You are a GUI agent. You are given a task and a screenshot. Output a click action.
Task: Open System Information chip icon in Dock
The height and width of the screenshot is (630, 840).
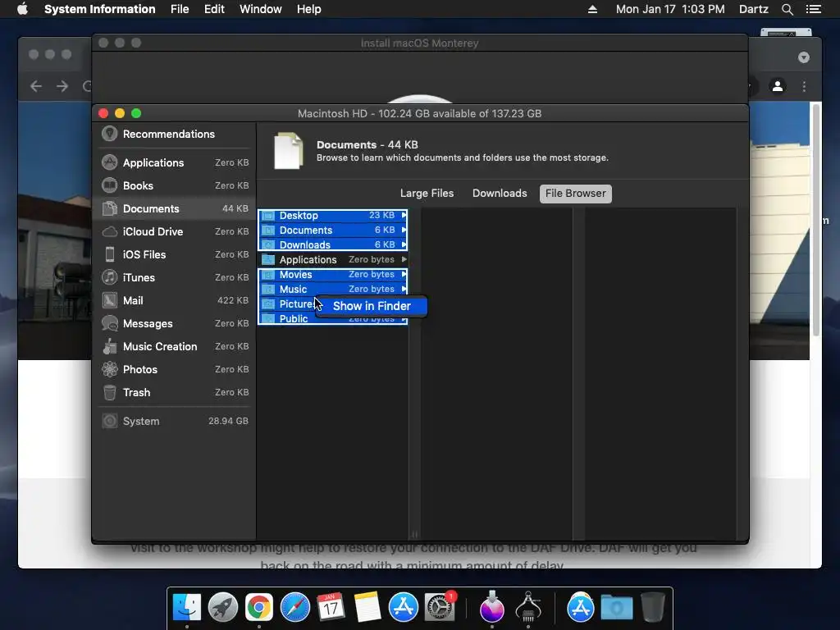click(528, 608)
